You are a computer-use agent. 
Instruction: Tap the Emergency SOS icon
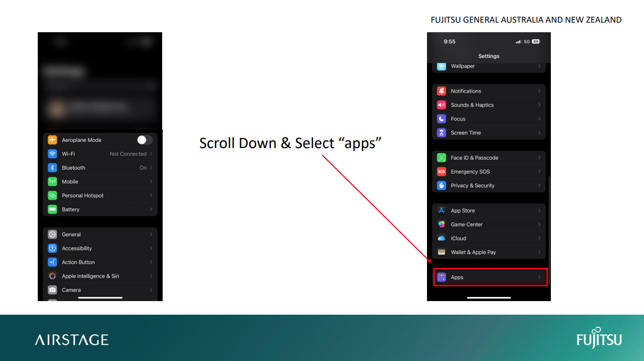[x=442, y=172]
